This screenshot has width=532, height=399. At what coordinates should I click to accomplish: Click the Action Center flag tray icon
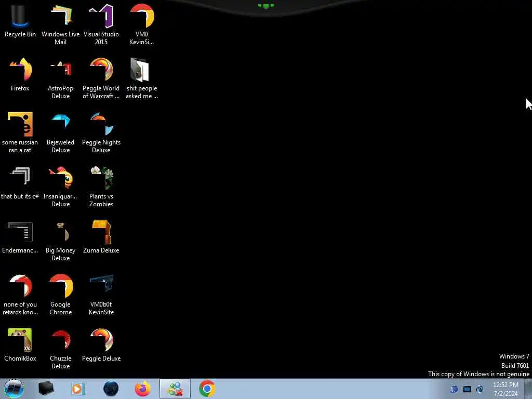(454, 389)
